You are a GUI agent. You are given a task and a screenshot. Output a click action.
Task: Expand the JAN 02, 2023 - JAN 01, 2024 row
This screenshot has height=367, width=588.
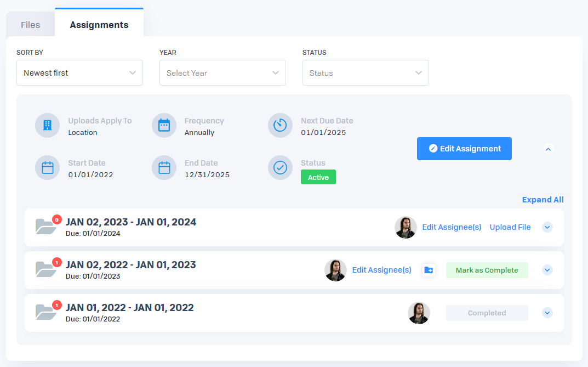[x=547, y=227]
